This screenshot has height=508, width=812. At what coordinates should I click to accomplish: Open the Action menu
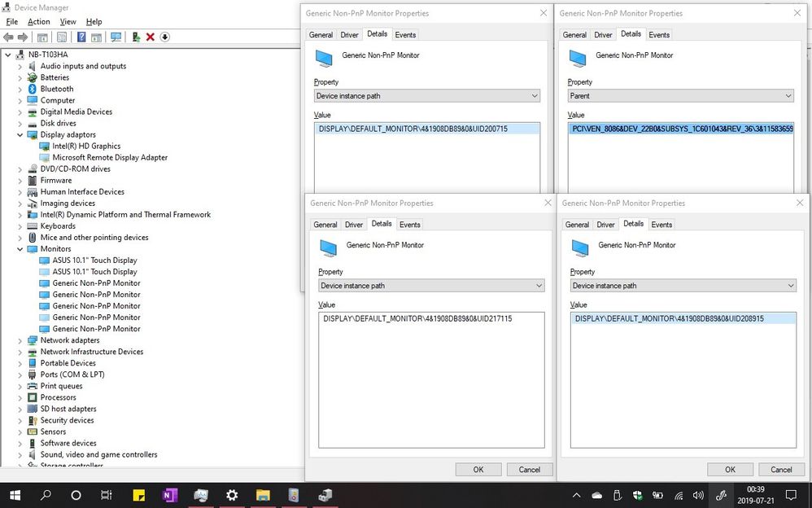point(39,22)
